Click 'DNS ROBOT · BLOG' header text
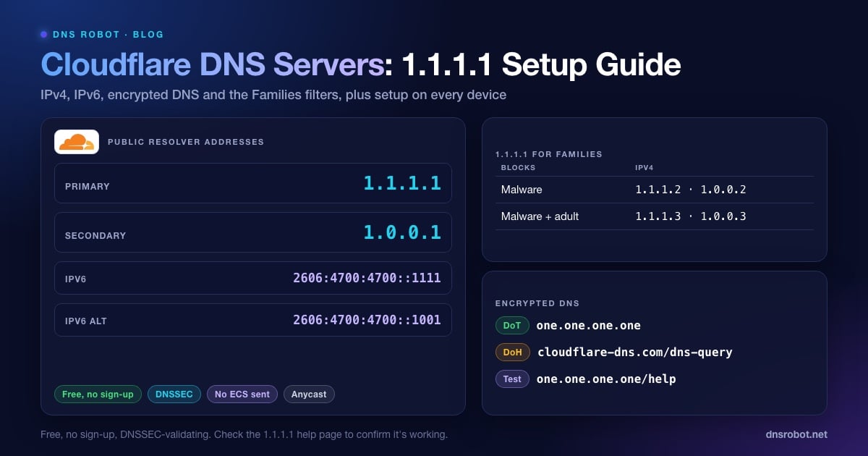868x456 pixels. click(109, 34)
